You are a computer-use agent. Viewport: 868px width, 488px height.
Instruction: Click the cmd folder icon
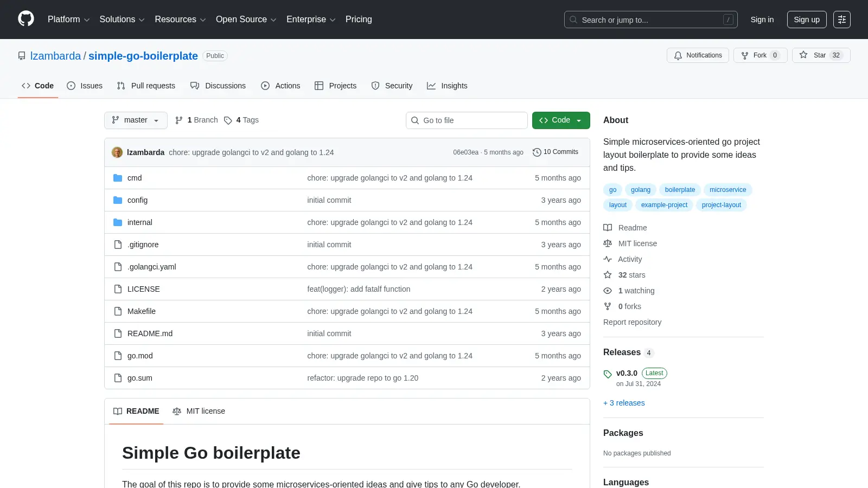point(118,178)
